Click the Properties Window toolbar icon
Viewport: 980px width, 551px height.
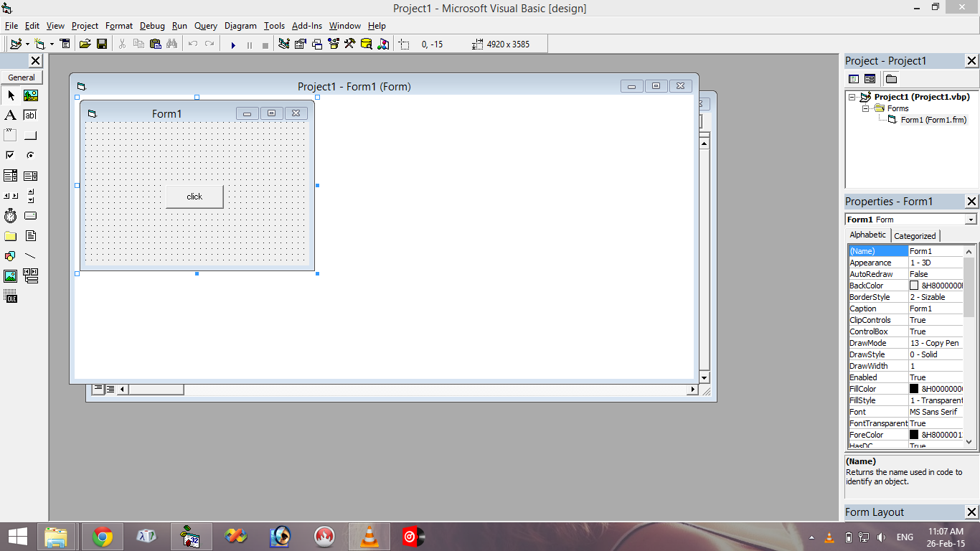coord(301,44)
